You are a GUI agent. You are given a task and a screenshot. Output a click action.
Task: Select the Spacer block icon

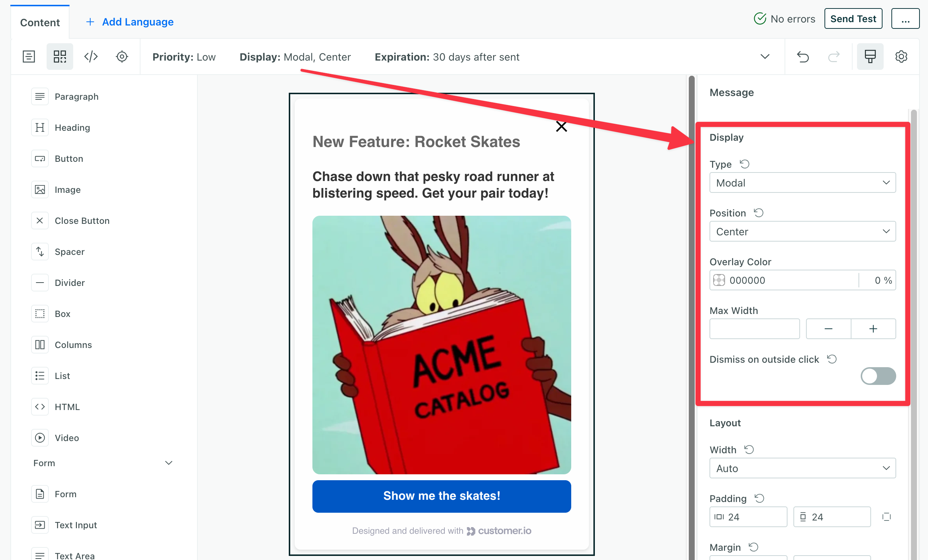[x=40, y=252]
